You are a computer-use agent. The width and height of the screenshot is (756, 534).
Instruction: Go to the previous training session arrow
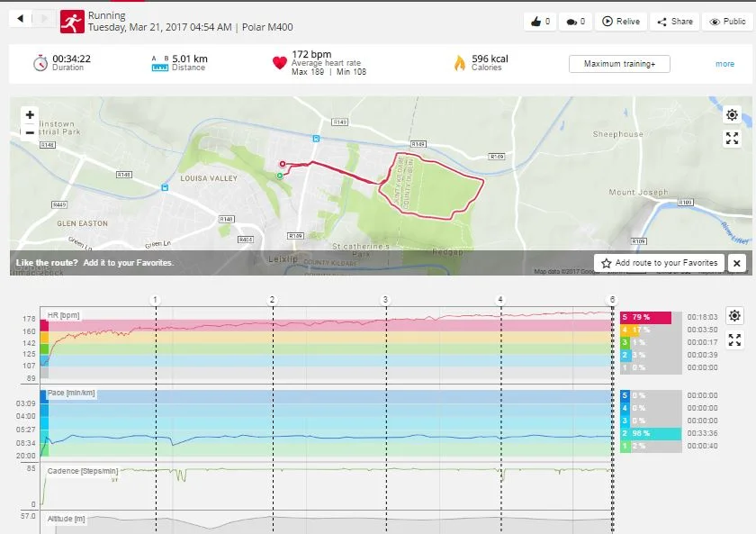(x=22, y=19)
